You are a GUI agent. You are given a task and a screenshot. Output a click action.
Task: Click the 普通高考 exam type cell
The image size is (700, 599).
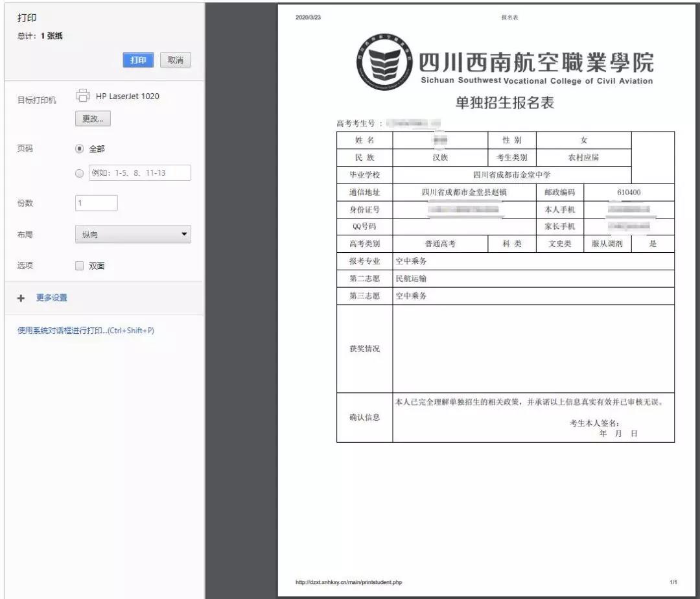coord(440,244)
